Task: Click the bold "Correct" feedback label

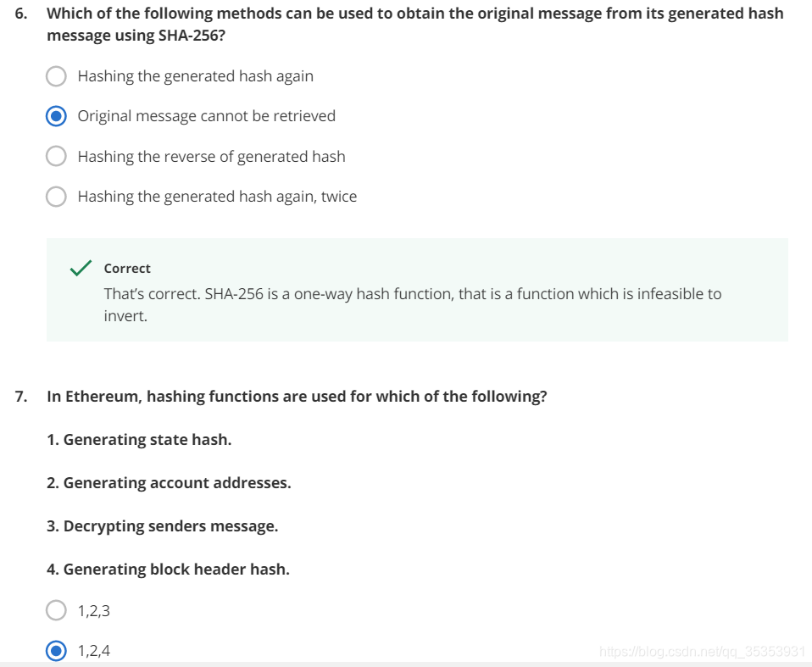Action: [127, 269]
